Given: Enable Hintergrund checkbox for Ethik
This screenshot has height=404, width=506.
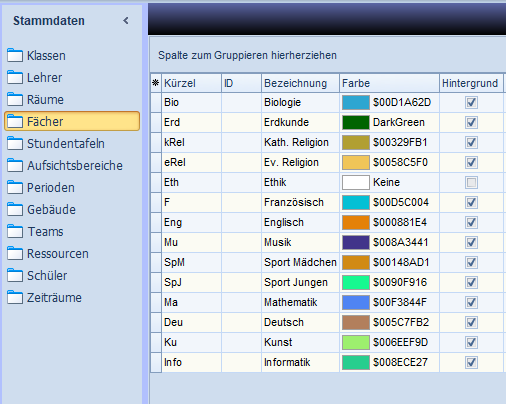Looking at the screenshot, I should (471, 182).
